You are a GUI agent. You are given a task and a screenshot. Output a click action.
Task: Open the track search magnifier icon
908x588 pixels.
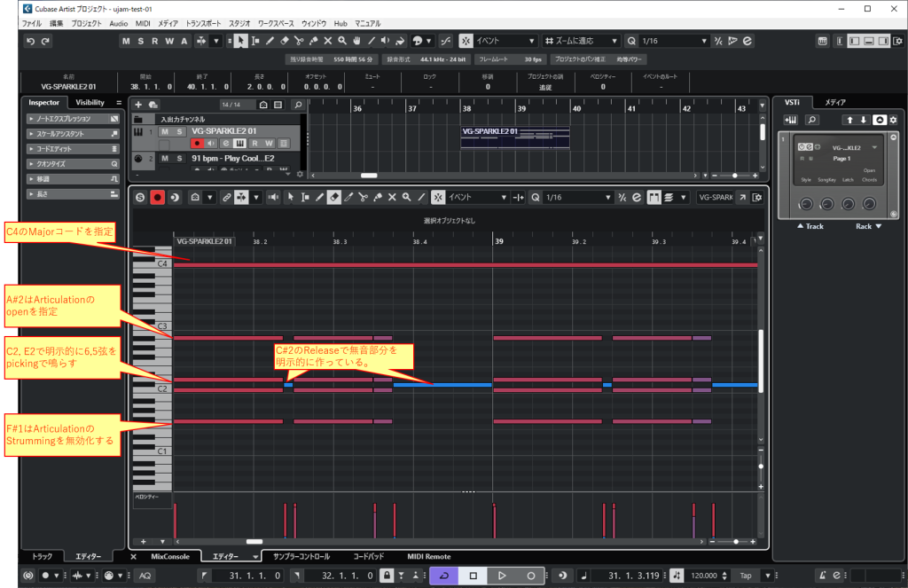pyautogui.click(x=298, y=105)
